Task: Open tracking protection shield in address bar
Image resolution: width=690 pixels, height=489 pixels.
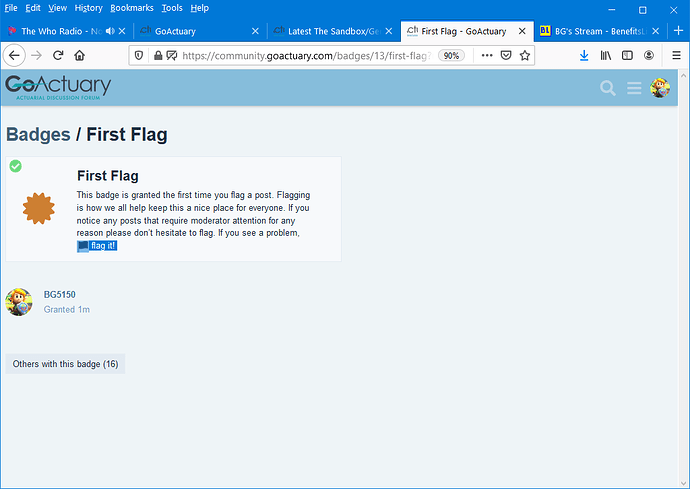Action: [139, 55]
